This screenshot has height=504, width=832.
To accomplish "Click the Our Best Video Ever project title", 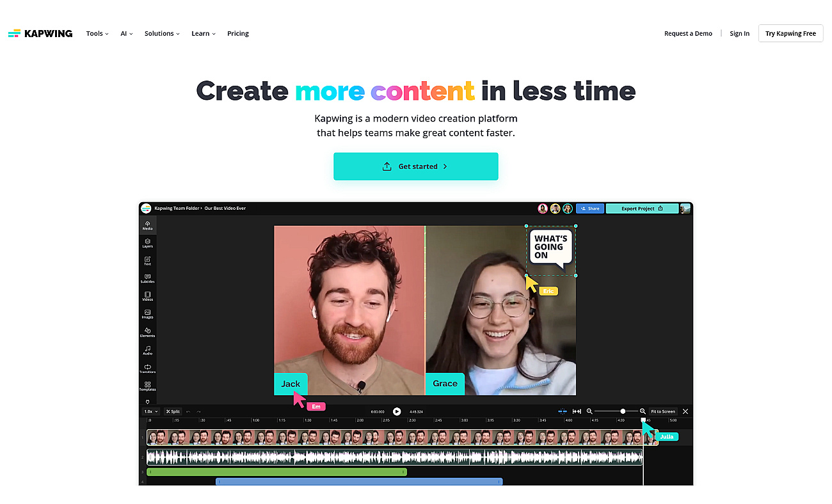I will 225,209.
